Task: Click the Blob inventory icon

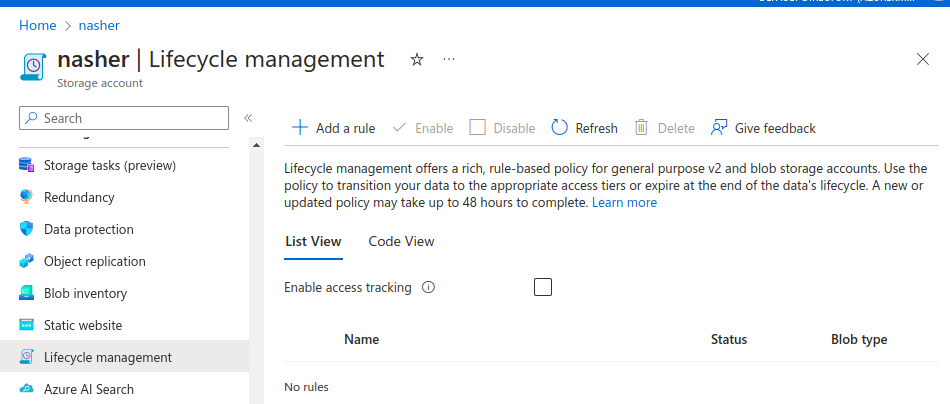Action: coord(26,293)
